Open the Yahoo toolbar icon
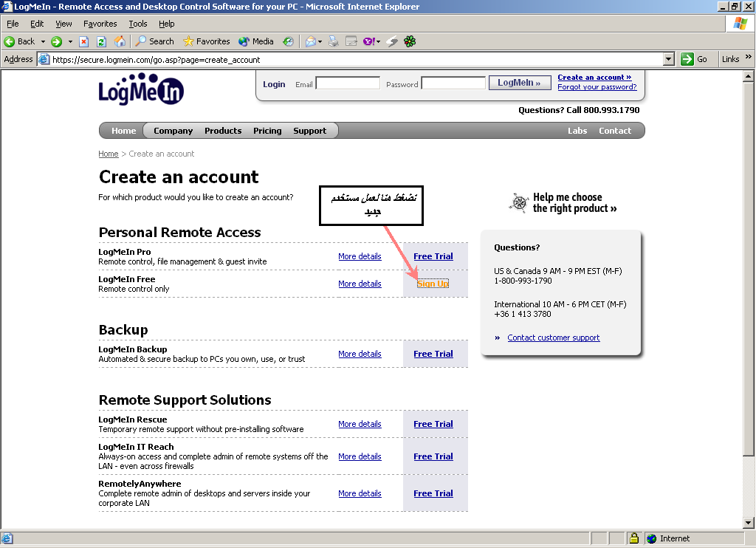The image size is (756, 548). point(369,41)
